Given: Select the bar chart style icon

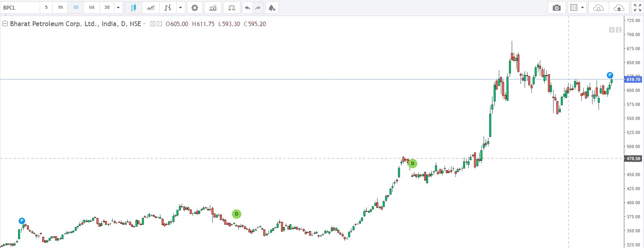Looking at the screenshot, I should click(x=168, y=8).
